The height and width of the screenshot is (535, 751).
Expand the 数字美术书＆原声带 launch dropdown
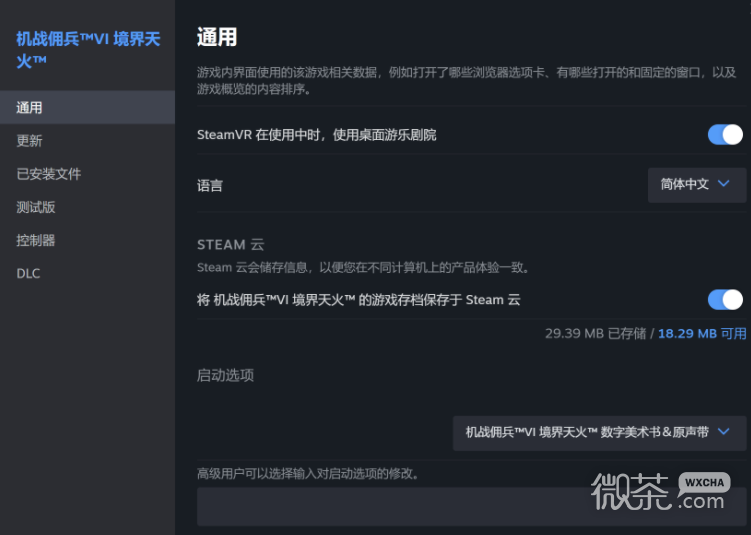click(600, 433)
